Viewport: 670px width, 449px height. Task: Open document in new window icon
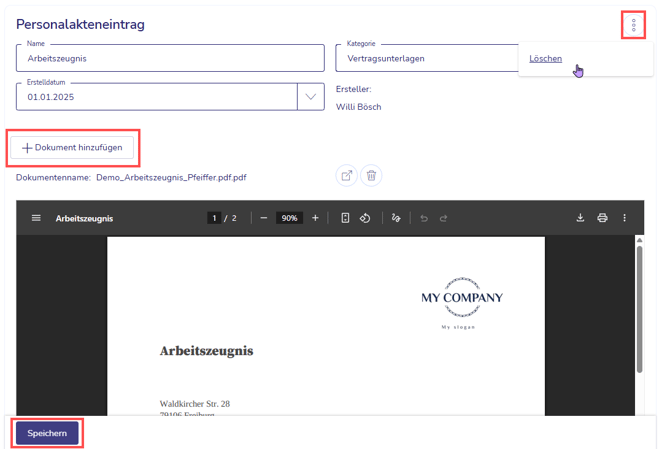[x=346, y=176]
